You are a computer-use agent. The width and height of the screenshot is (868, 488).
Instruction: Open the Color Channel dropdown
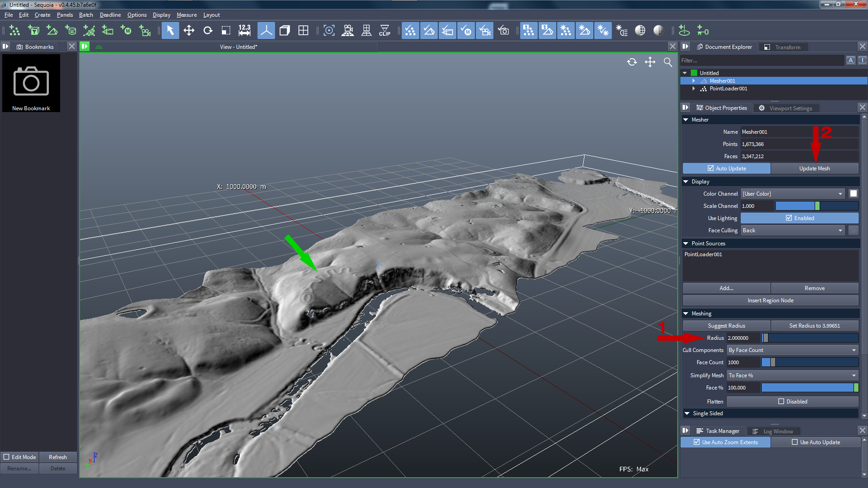click(793, 194)
